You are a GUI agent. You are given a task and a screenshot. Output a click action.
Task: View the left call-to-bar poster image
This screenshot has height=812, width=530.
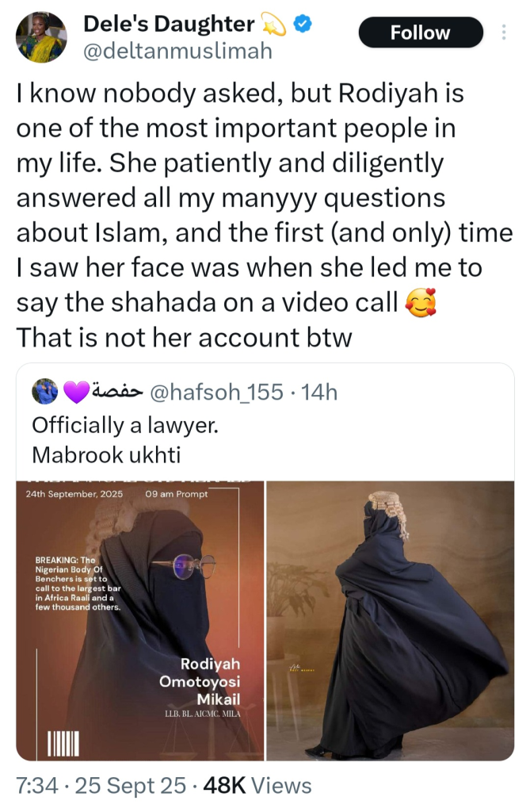pyautogui.click(x=139, y=620)
